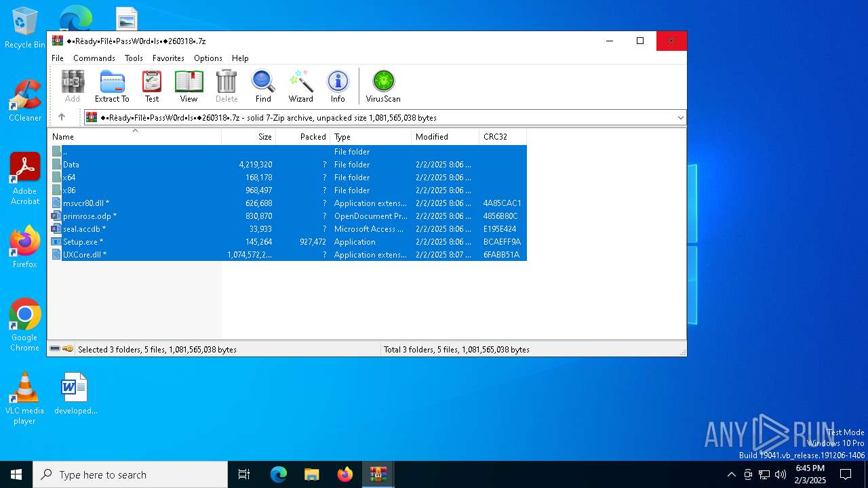Open Firefox desktop shortcut
This screenshot has width=868, height=488.
(x=24, y=247)
